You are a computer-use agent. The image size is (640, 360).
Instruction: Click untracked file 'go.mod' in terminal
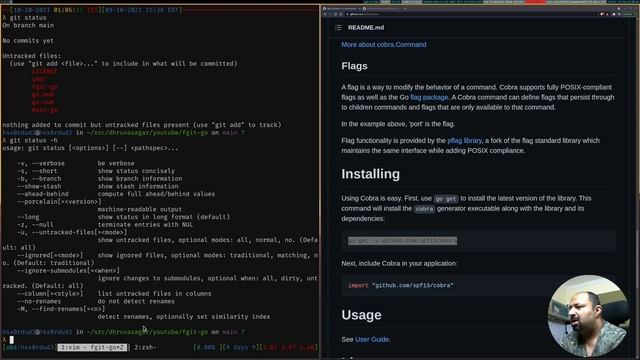click(x=43, y=94)
